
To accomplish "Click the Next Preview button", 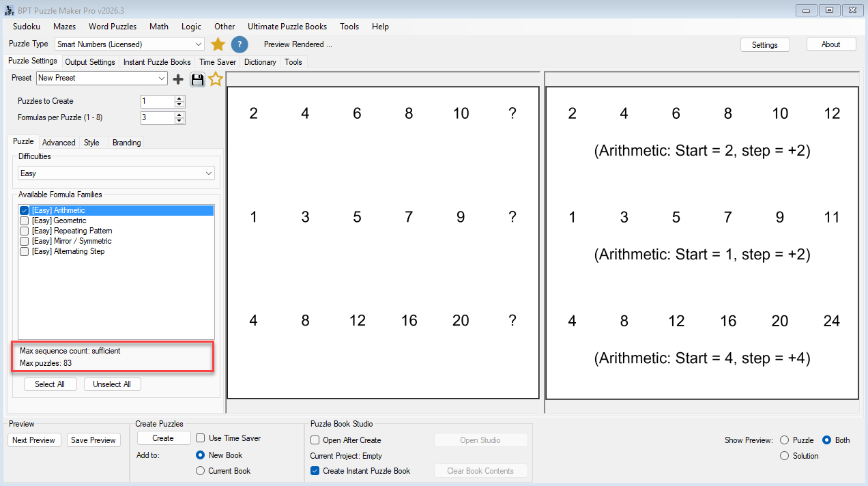I will click(33, 440).
